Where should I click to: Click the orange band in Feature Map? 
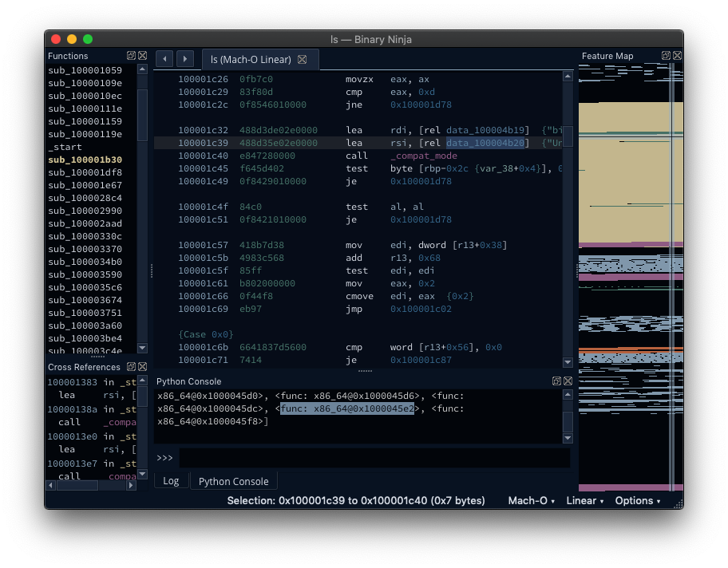click(x=630, y=349)
